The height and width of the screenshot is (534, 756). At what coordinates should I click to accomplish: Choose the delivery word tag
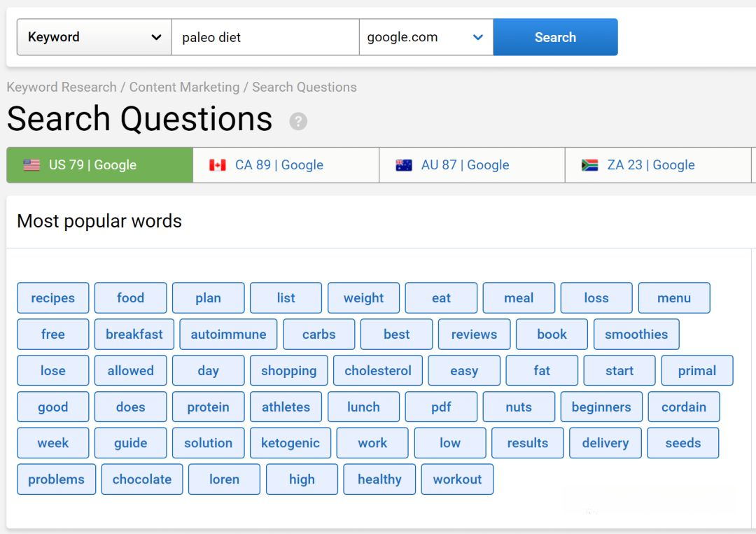605,443
